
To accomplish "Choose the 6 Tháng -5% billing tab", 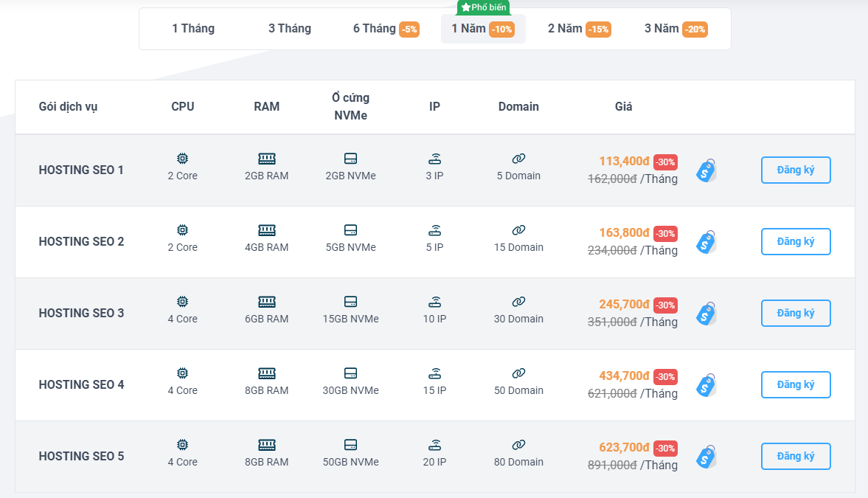I will tap(386, 29).
